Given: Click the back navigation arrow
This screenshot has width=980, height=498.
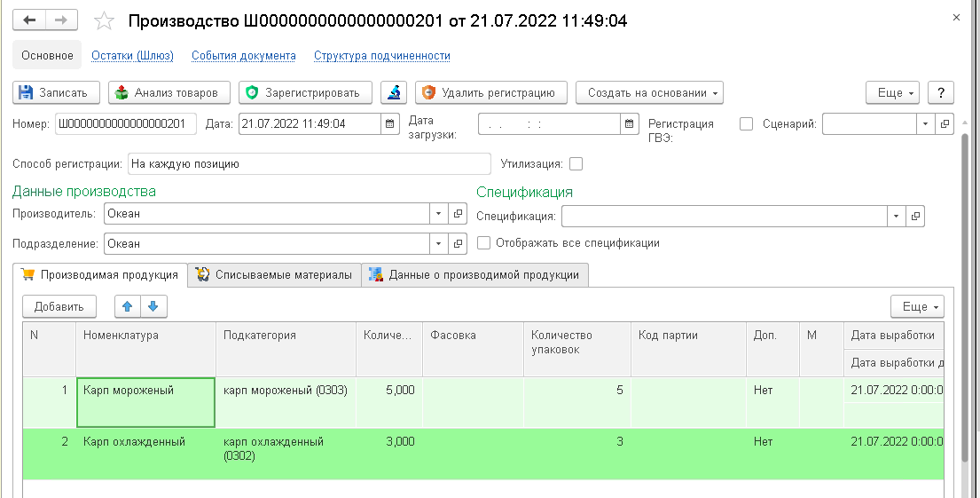Looking at the screenshot, I should click(x=29, y=20).
